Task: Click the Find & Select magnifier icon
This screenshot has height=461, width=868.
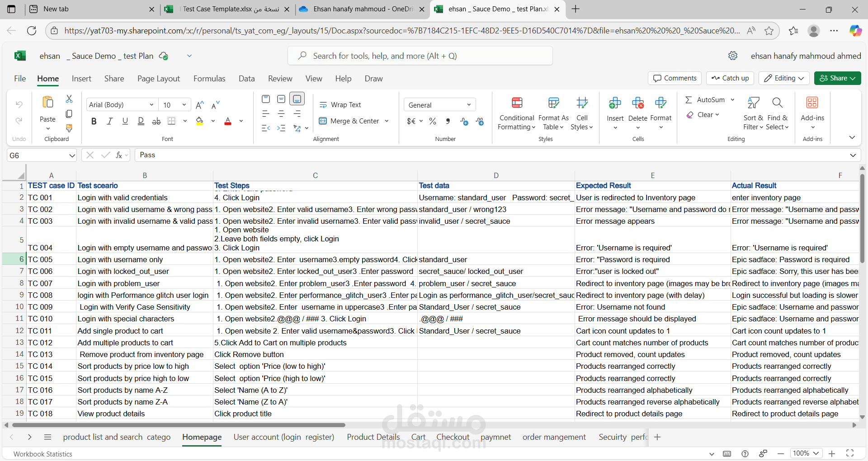Action: point(778,103)
